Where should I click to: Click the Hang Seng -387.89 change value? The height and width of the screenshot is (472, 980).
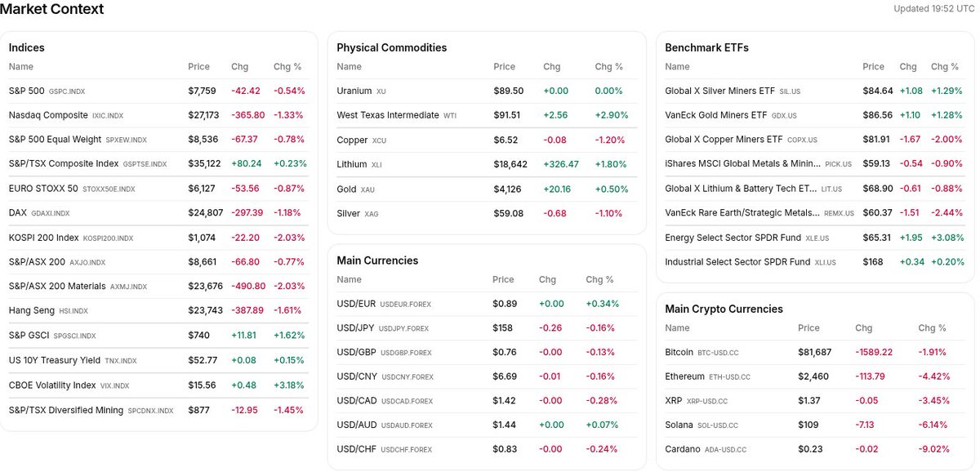point(247,311)
